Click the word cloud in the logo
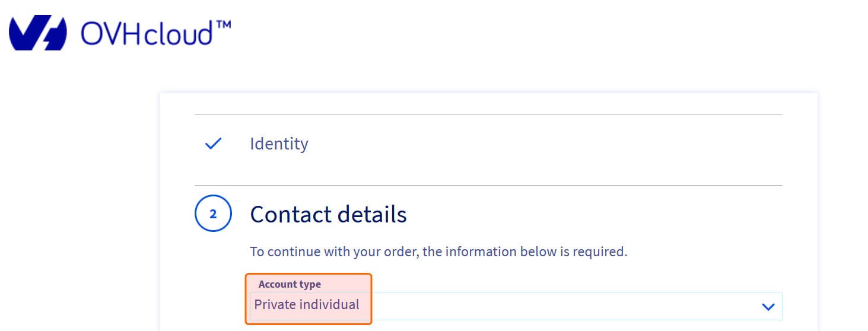 pyautogui.click(x=180, y=34)
